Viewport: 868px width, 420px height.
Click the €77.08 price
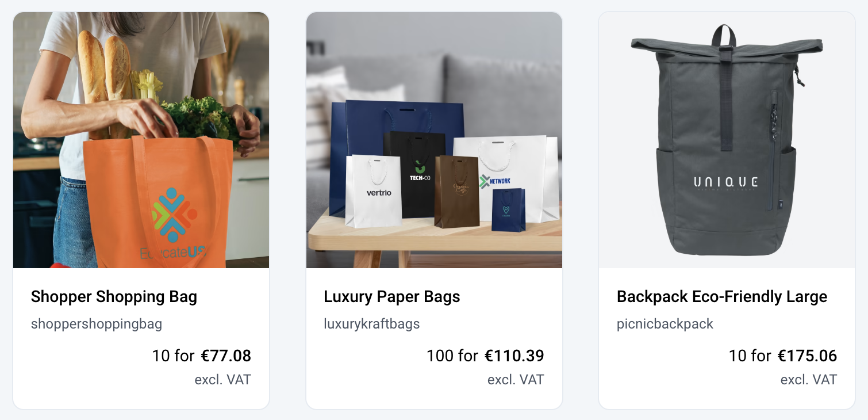pos(226,356)
